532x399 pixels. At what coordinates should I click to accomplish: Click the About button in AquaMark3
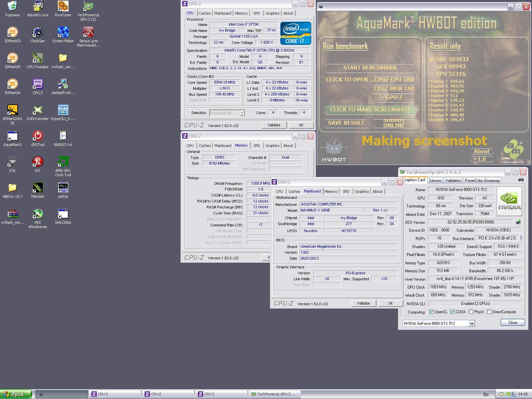pyautogui.click(x=481, y=151)
